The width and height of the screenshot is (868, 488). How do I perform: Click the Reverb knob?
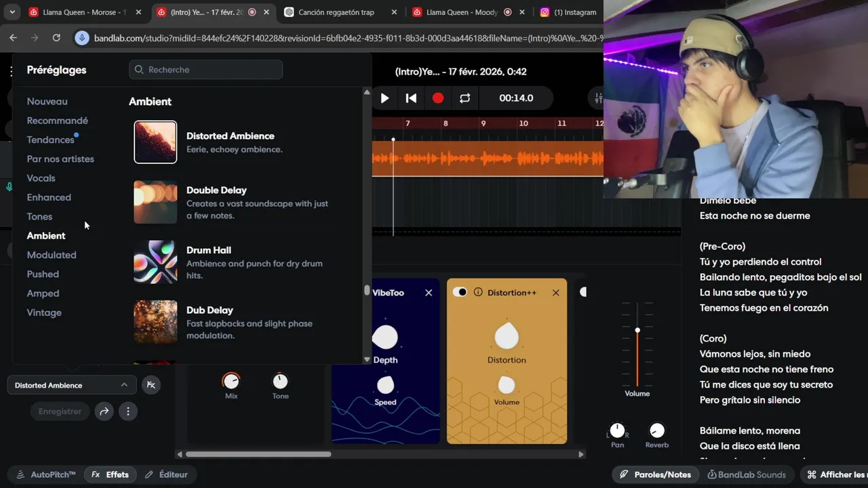tap(657, 430)
